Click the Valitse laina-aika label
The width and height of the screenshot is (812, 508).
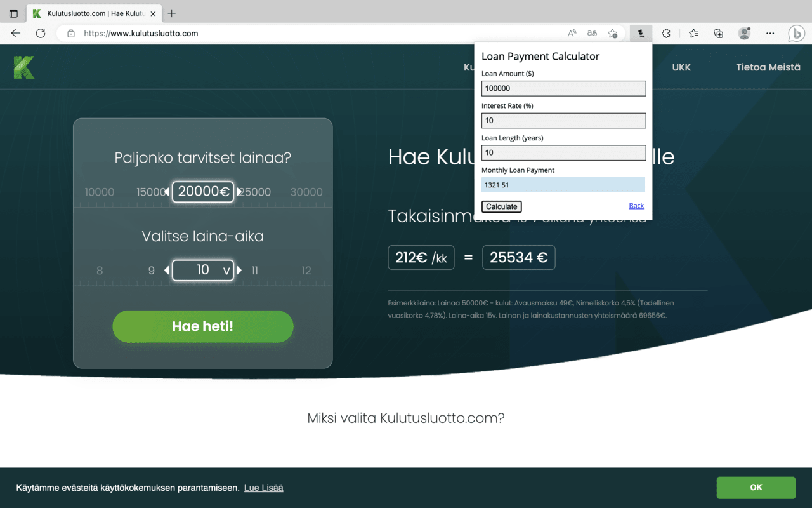[x=203, y=236]
